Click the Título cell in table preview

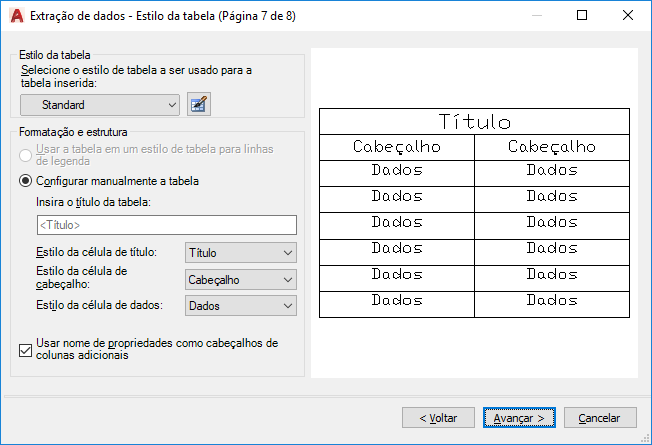(474, 122)
